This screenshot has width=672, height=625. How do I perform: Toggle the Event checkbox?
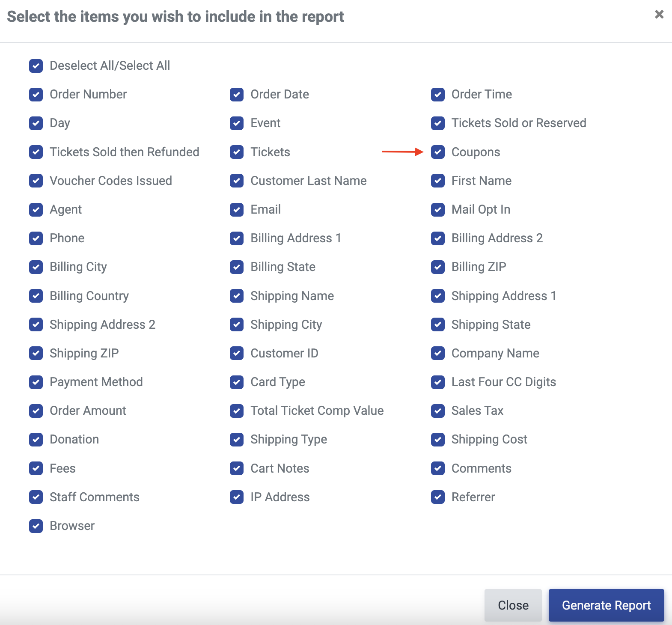point(237,123)
